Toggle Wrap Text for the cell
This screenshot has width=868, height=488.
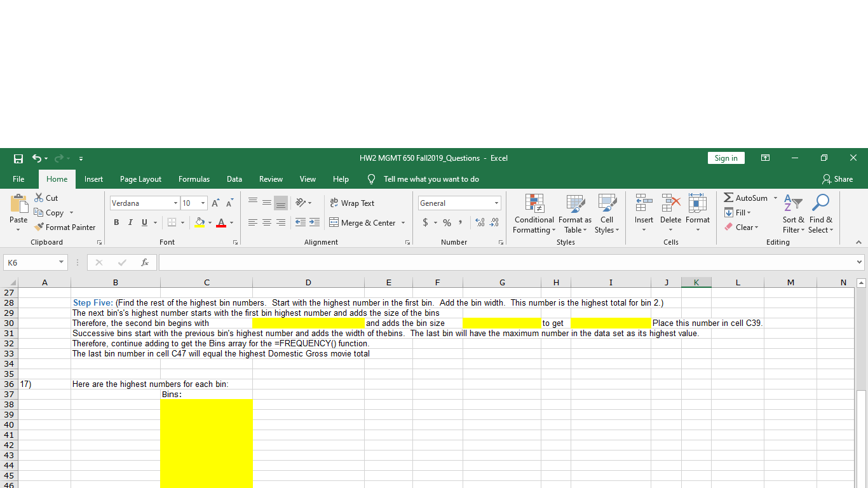pos(352,203)
